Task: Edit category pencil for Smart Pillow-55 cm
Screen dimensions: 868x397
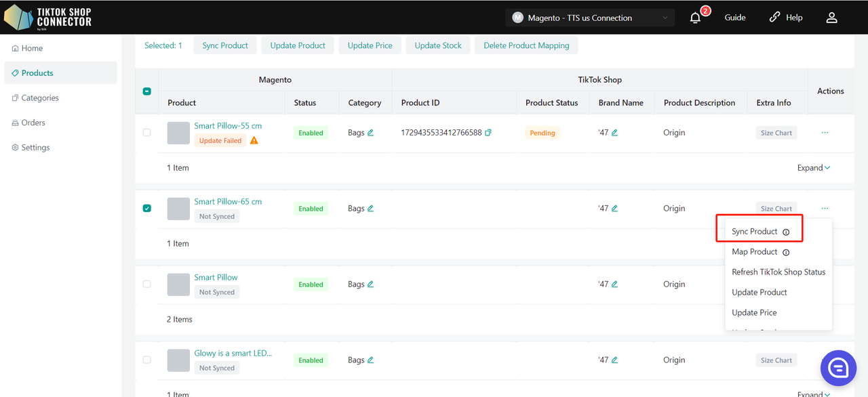Action: point(370,133)
